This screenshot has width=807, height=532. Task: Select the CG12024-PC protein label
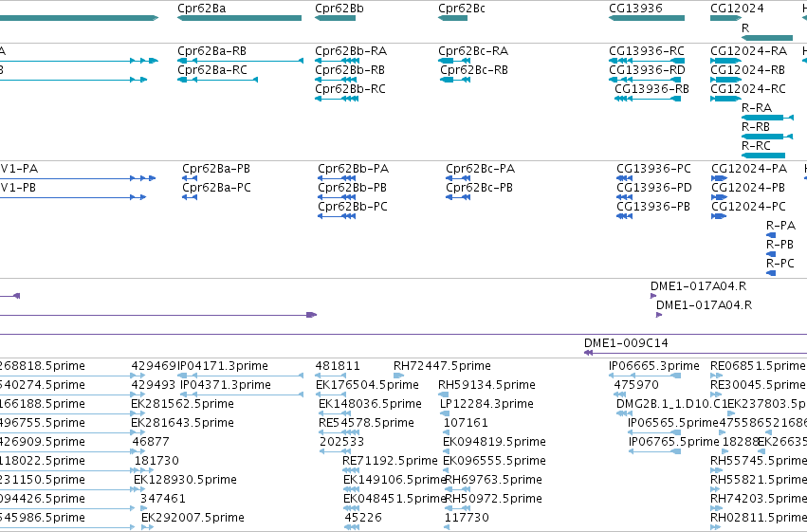[x=748, y=207]
